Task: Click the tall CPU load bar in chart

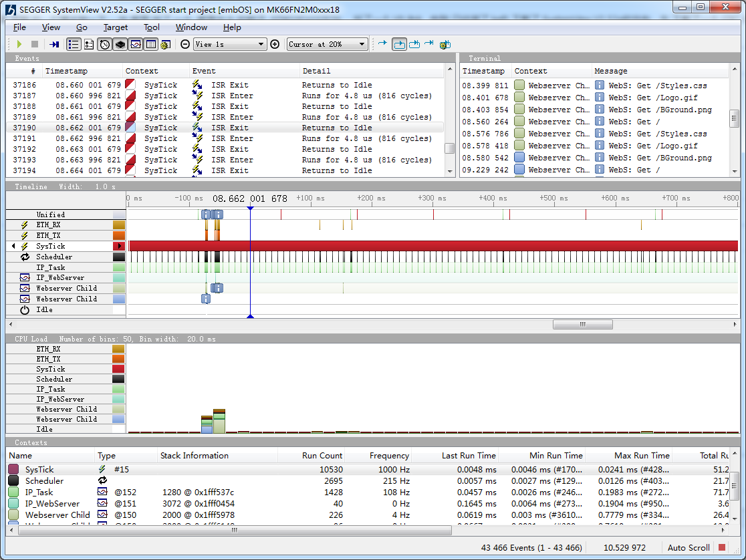Action: point(219,420)
